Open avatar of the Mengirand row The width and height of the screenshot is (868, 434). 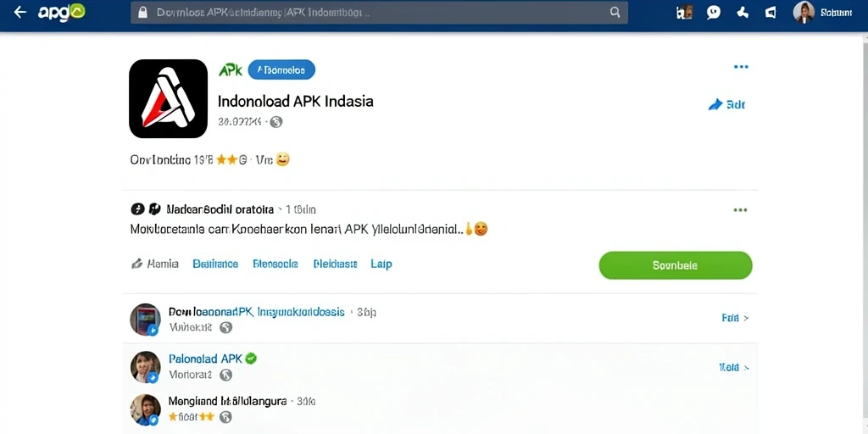coord(146,410)
